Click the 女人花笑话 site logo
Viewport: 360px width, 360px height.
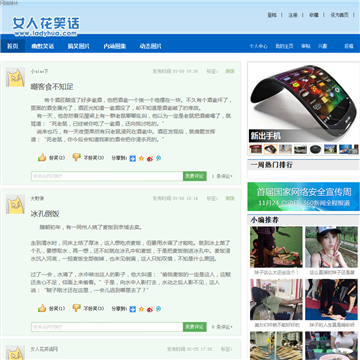click(x=46, y=26)
